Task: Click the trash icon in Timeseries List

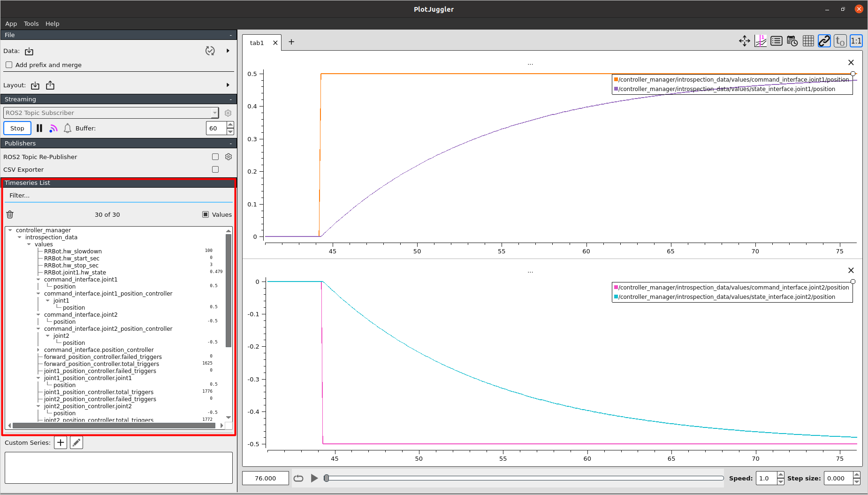Action: (10, 214)
